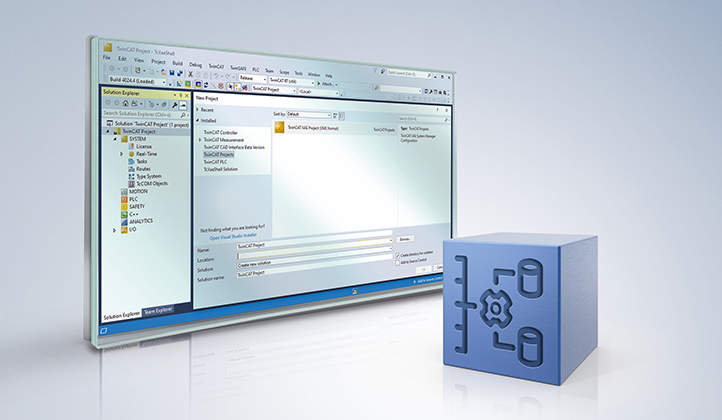Open the Sort by Default dropdown
Image resolution: width=722 pixels, height=420 pixels.
309,114
